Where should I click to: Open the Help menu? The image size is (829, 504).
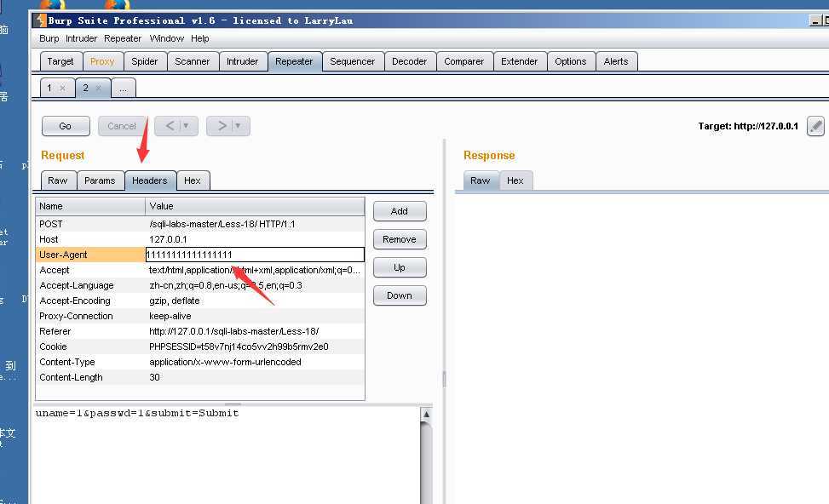pyautogui.click(x=200, y=38)
